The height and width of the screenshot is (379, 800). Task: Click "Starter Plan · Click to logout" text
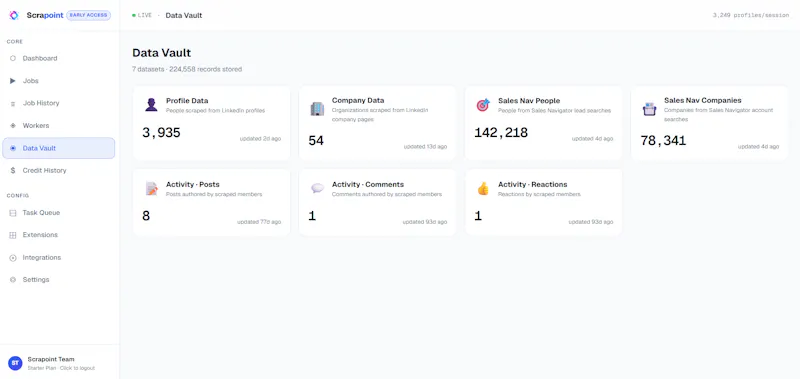click(x=61, y=368)
